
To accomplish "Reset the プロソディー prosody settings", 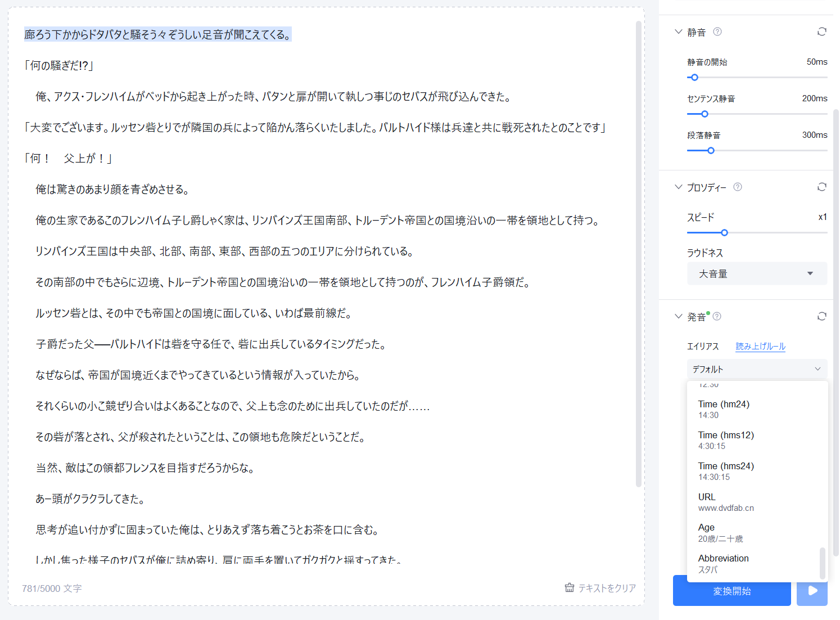I will pyautogui.click(x=822, y=187).
